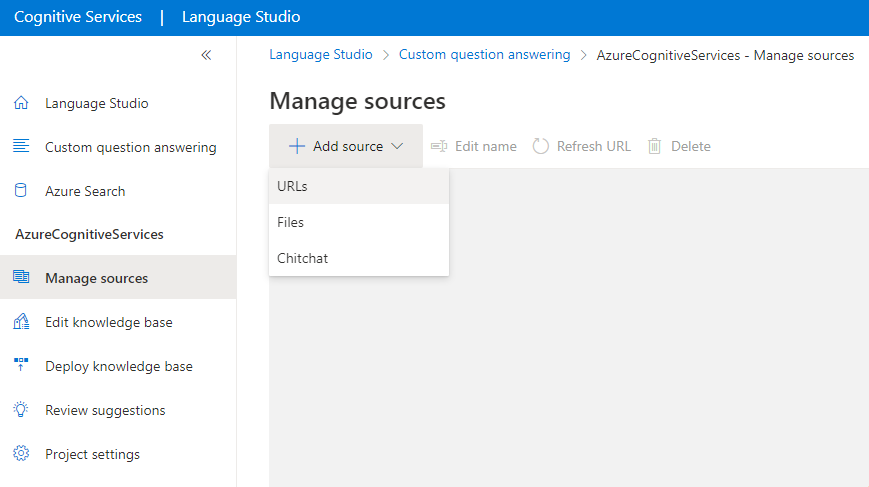Choose Chitchat from the Add source menu
The image size is (869, 487).
pos(359,258)
